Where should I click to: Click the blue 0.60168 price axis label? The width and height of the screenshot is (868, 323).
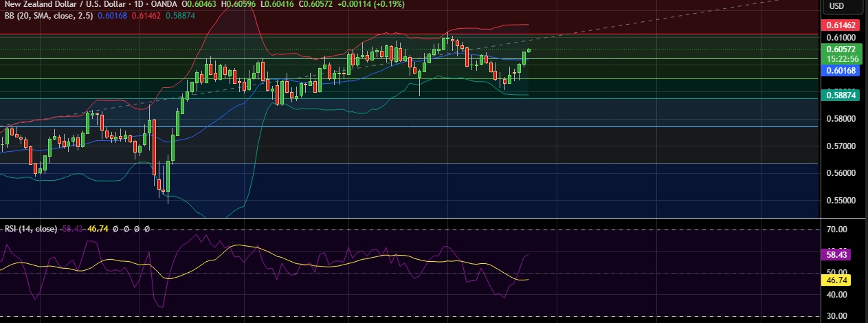point(841,71)
